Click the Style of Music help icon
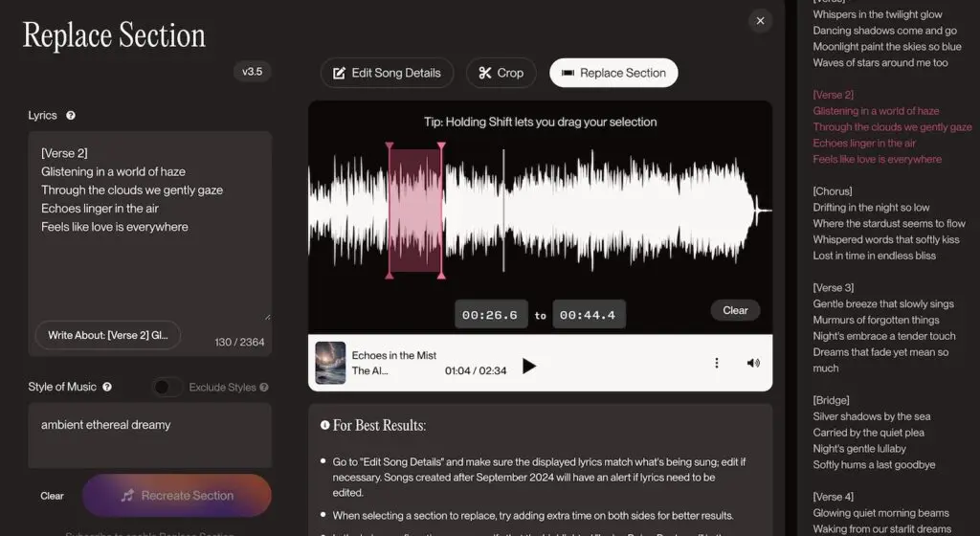Image resolution: width=980 pixels, height=536 pixels. (x=107, y=387)
